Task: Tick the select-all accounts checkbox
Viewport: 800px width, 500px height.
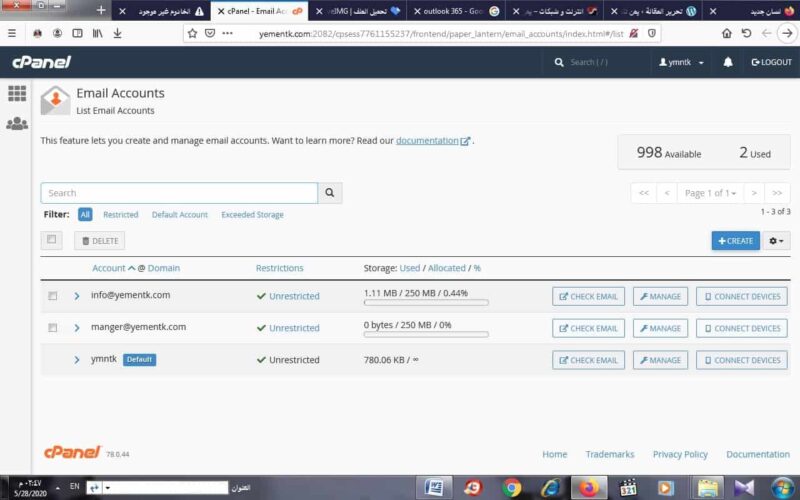Action: tap(52, 239)
